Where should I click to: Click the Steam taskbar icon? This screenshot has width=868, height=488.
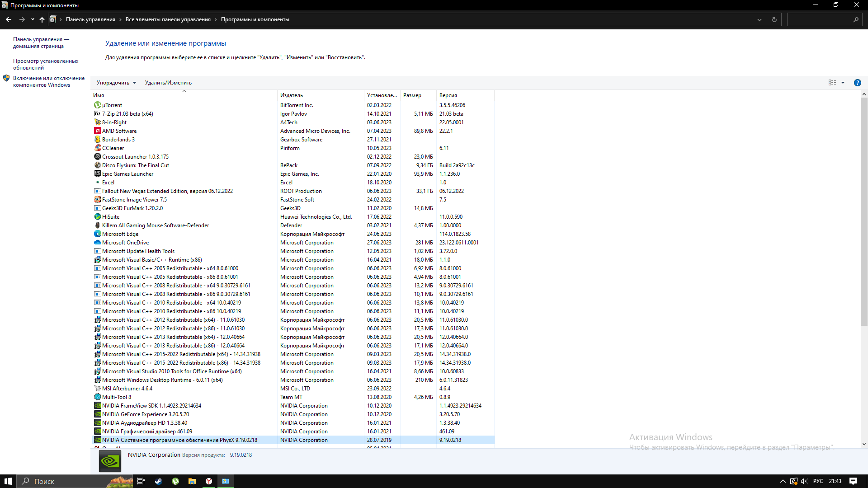[158, 481]
